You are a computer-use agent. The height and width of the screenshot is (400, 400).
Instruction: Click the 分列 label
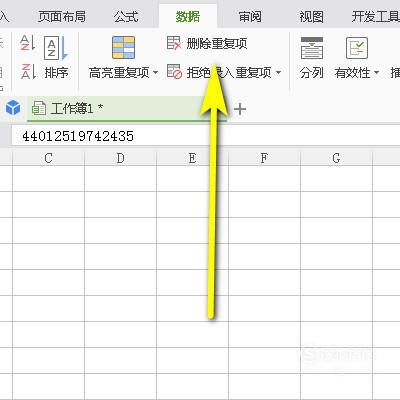(312, 73)
